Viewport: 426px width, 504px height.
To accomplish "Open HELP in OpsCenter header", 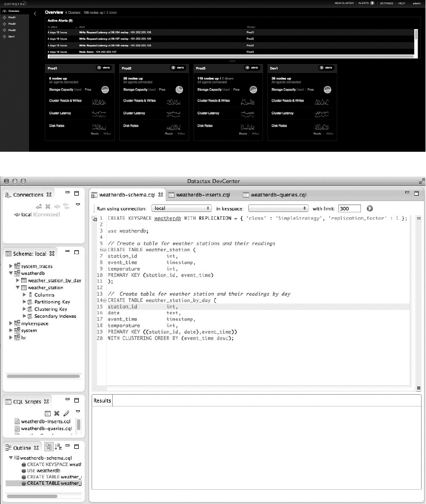I will [x=401, y=3].
